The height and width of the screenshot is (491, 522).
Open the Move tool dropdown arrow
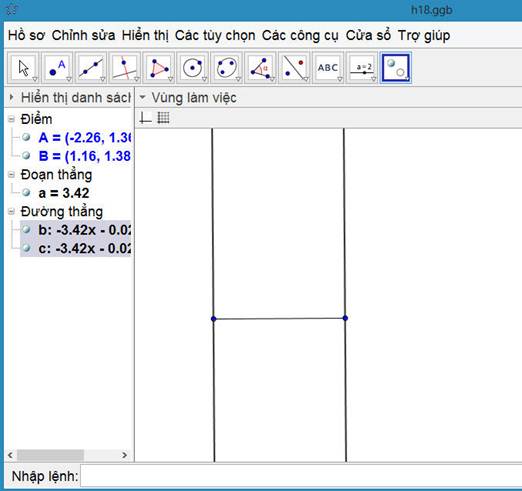point(35,79)
